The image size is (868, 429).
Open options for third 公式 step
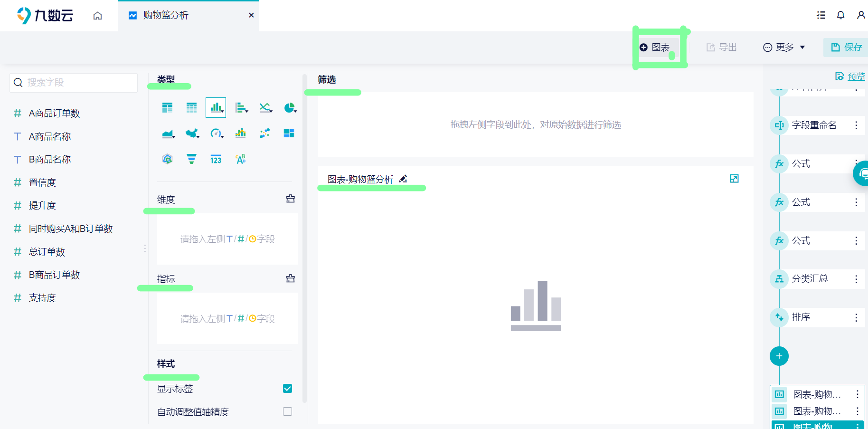click(856, 241)
